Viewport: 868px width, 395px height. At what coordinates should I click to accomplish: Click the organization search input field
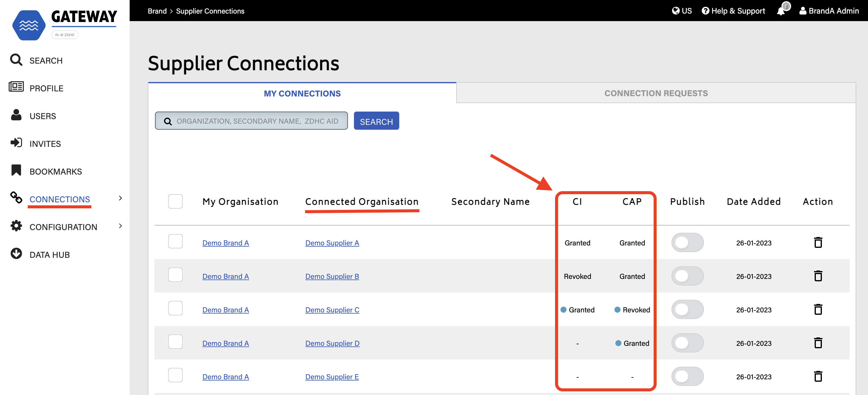pos(257,121)
